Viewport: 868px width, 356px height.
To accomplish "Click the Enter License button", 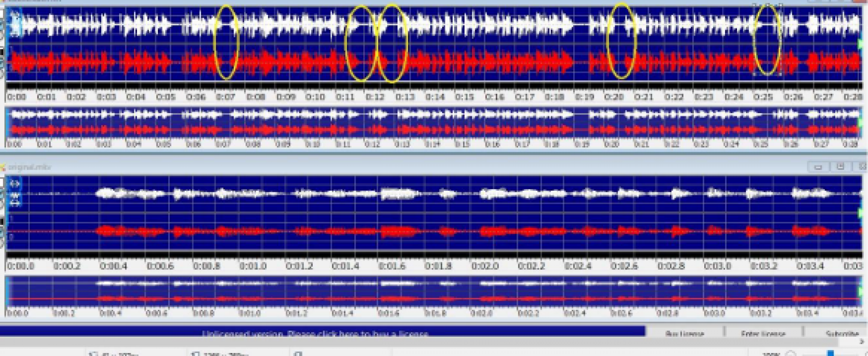I will pos(763,333).
